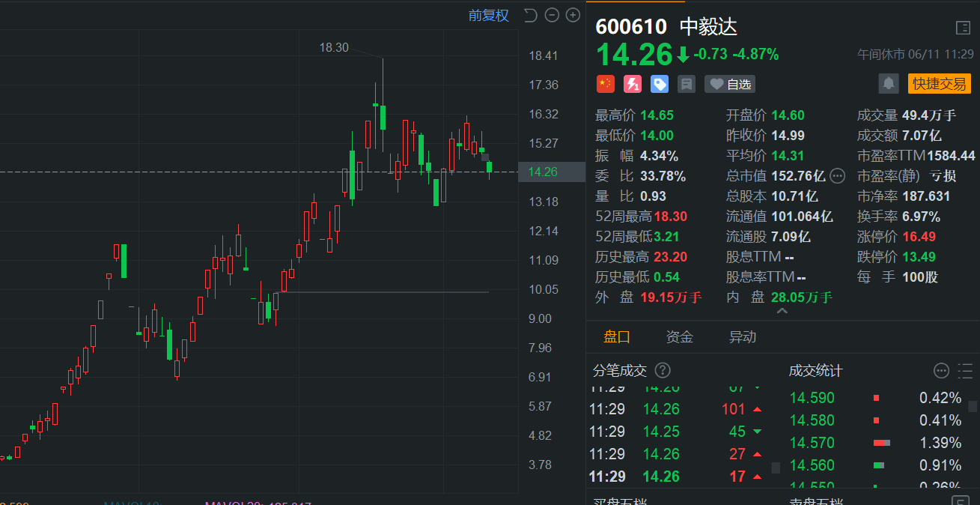The height and width of the screenshot is (505, 980).
Task: Click the 涨停价 16.49 value
Action: (x=919, y=237)
